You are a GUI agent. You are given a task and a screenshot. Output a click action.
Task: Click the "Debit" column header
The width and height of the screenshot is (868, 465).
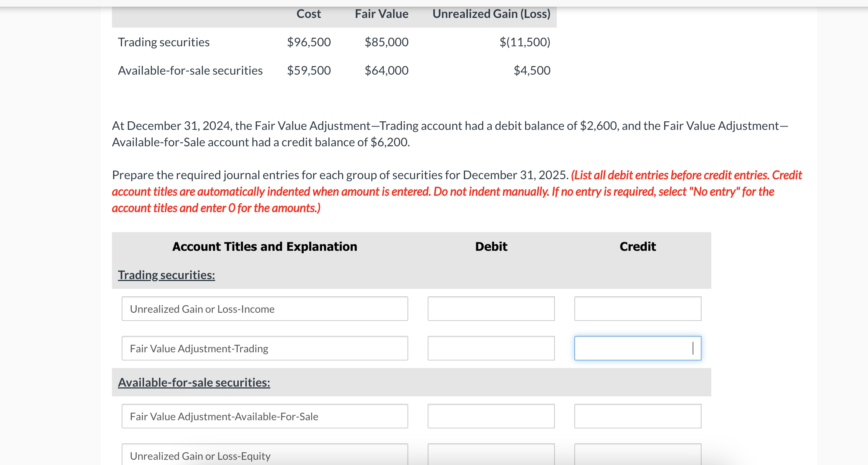pos(491,246)
